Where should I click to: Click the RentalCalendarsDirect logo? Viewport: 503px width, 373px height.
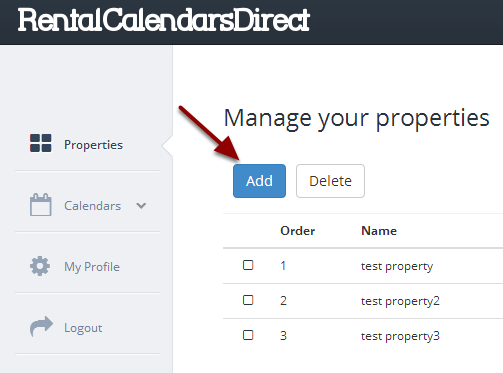tap(164, 20)
